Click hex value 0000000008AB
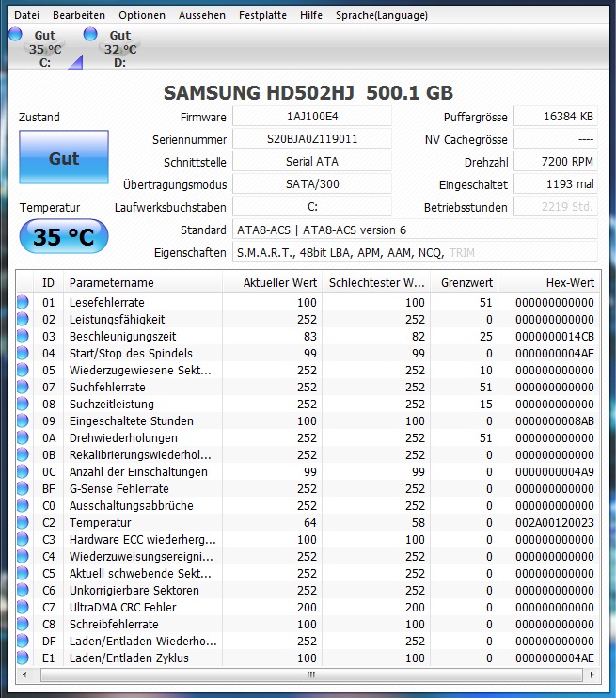This screenshot has width=616, height=698. (555, 420)
